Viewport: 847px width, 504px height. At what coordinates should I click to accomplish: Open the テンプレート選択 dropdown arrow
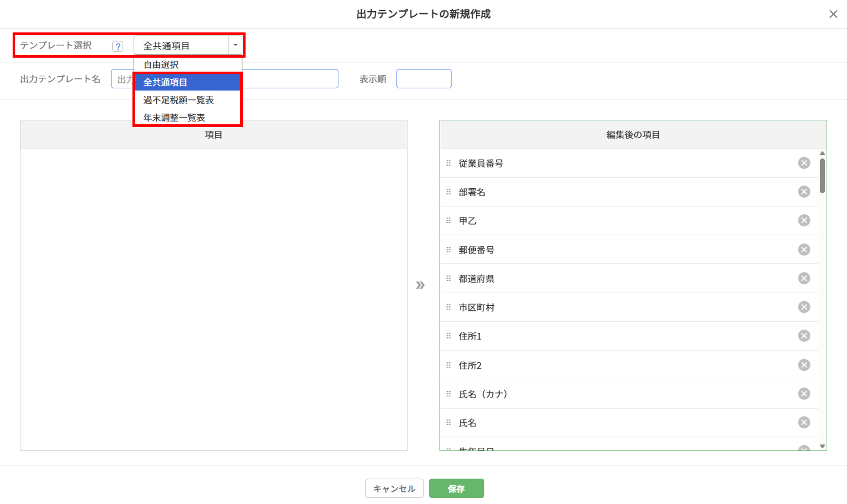coord(235,45)
